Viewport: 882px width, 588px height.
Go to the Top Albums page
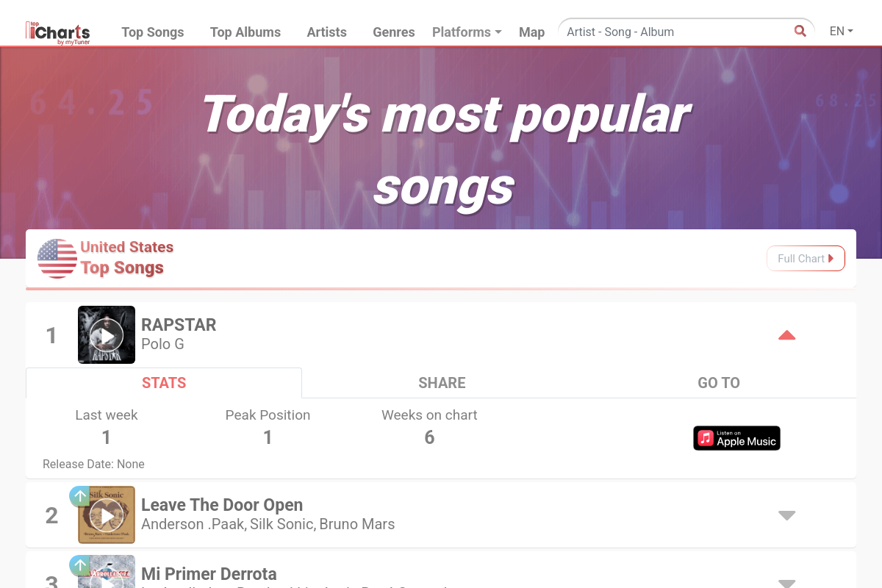pyautogui.click(x=245, y=32)
